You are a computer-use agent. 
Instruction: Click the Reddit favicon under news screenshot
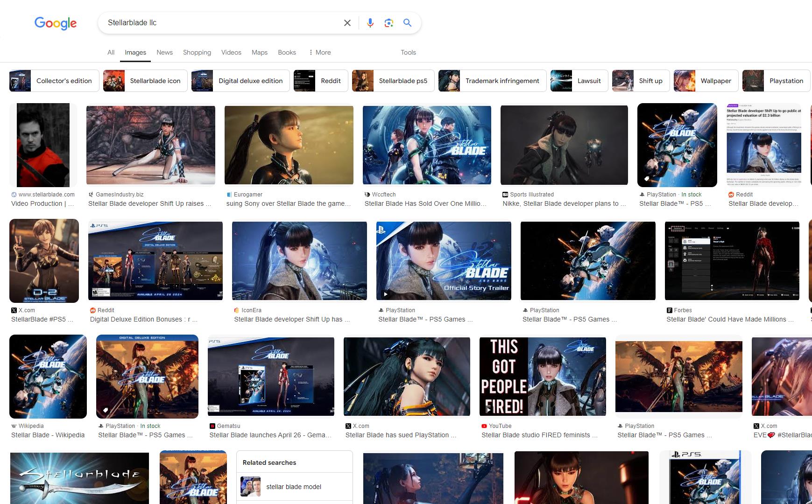click(731, 195)
